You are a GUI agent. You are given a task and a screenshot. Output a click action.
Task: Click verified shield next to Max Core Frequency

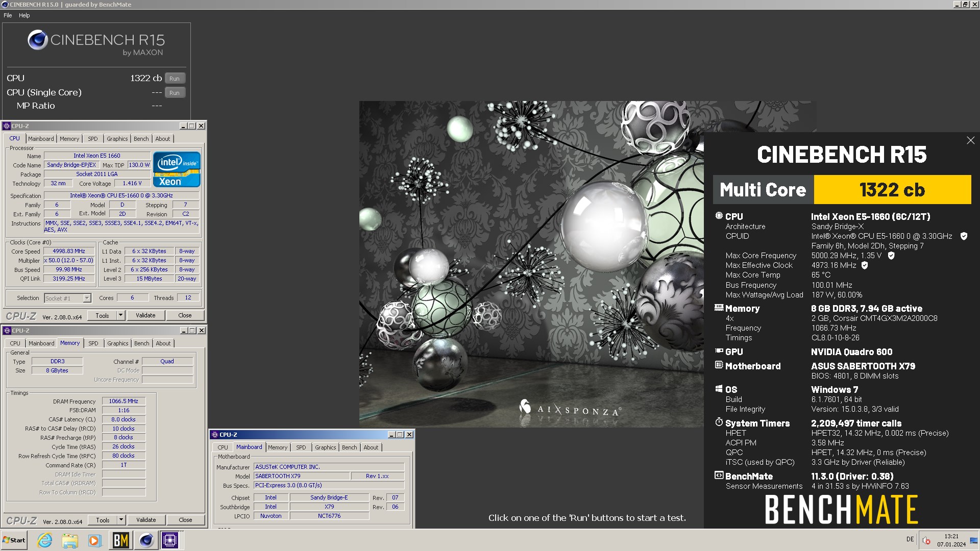pyautogui.click(x=891, y=256)
